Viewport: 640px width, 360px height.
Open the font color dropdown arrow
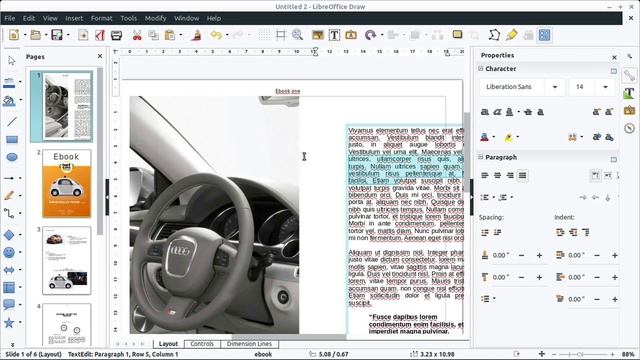pos(493,137)
